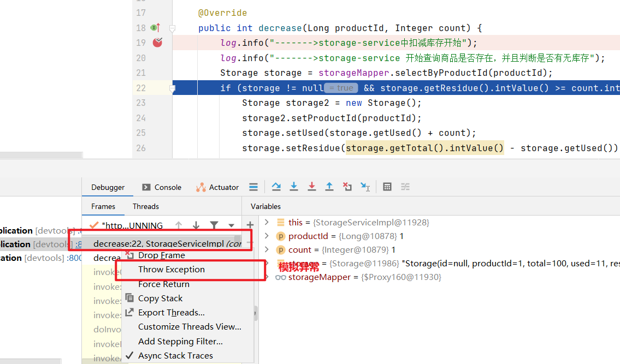The height and width of the screenshot is (364, 620).
Task: Choose Force Return in context menu
Action: pos(164,284)
